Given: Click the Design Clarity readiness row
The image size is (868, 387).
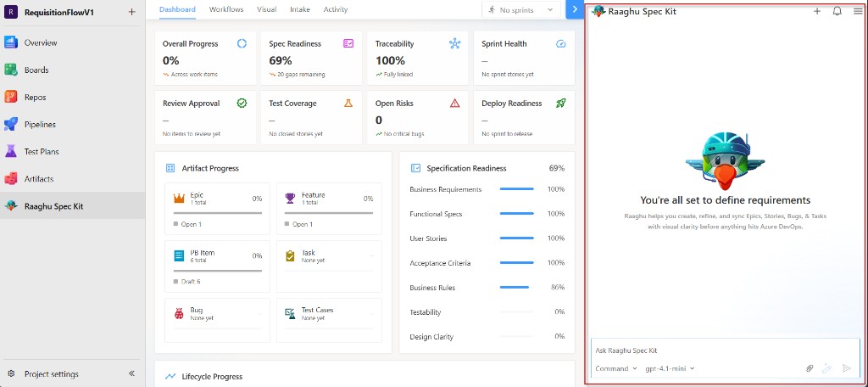Looking at the screenshot, I should (x=487, y=337).
